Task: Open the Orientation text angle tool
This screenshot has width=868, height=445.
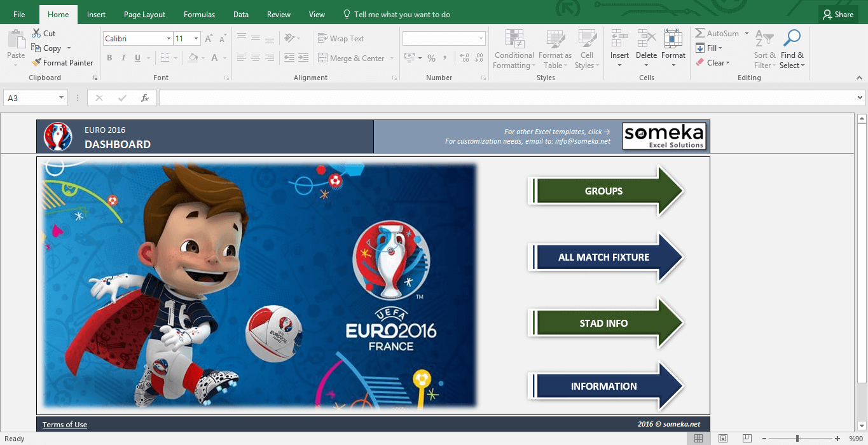Action: pos(289,38)
